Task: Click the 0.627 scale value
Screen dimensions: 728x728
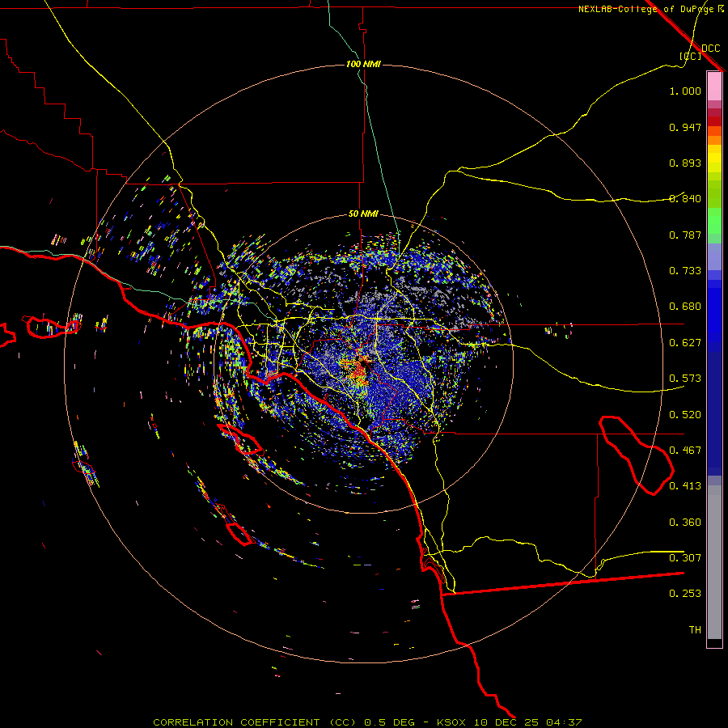Action: (x=685, y=343)
